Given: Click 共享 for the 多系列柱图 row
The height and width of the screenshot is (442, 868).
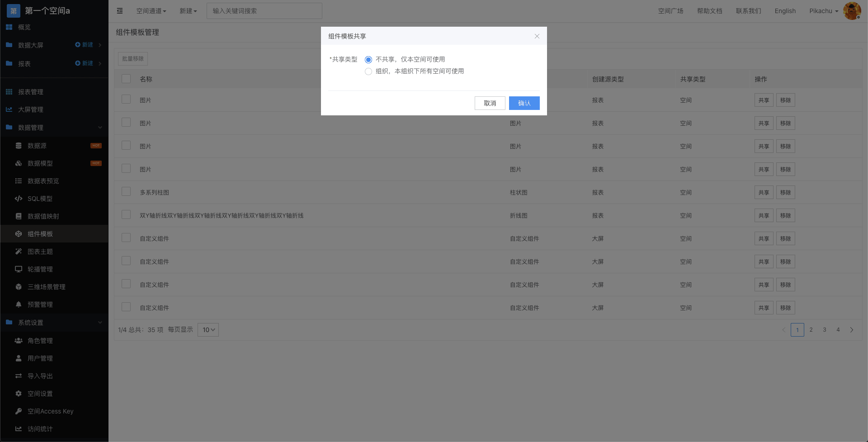Looking at the screenshot, I should [x=764, y=192].
